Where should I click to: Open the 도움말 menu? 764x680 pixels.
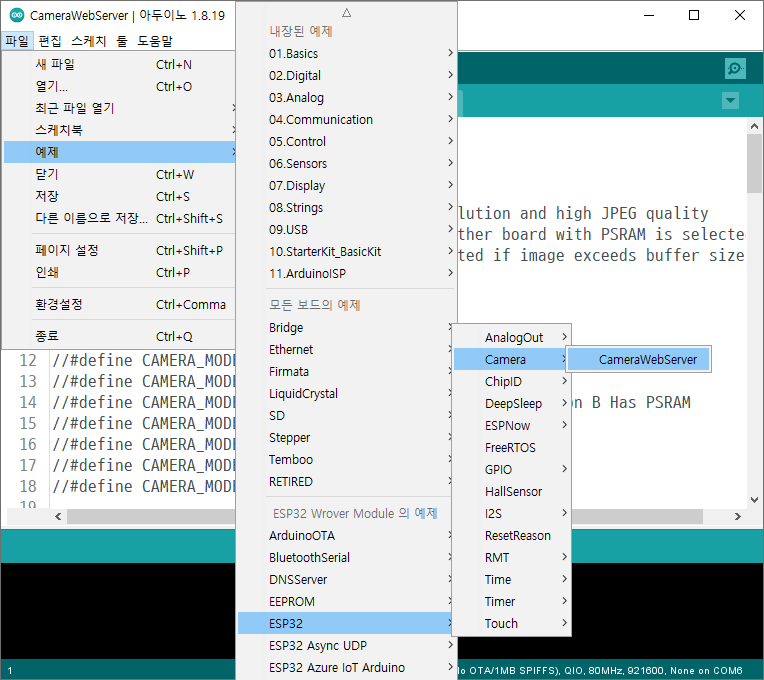point(154,41)
